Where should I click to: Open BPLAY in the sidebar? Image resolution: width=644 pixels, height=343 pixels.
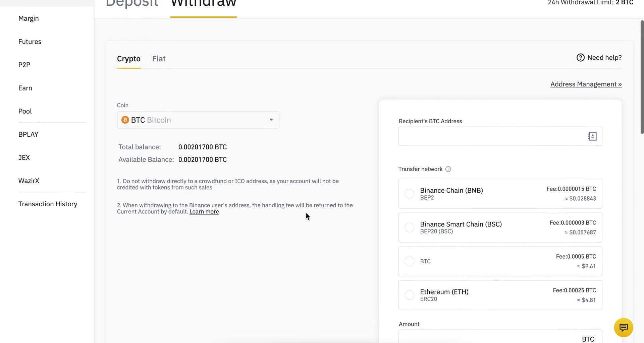point(28,134)
